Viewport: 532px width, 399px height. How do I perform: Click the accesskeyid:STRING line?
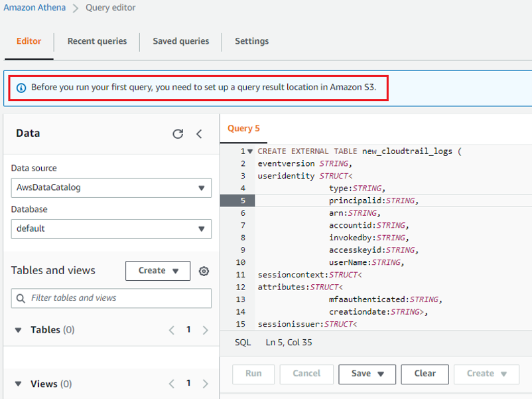(x=374, y=250)
